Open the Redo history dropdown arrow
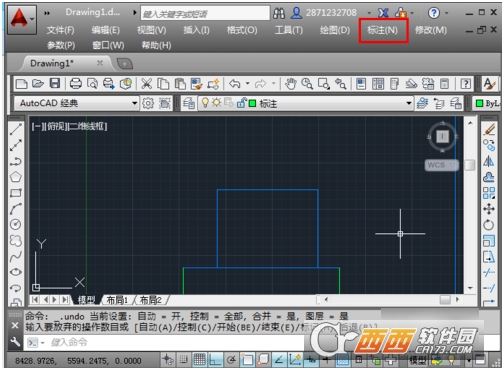 [273, 83]
